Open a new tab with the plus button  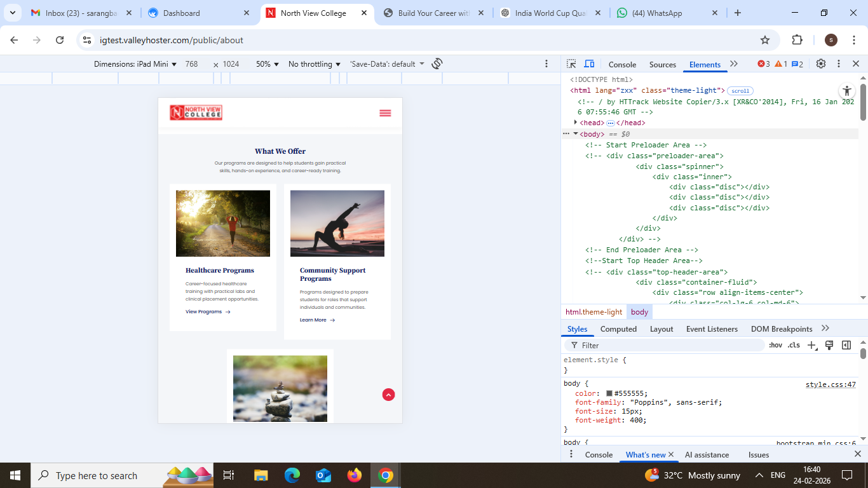tap(738, 13)
